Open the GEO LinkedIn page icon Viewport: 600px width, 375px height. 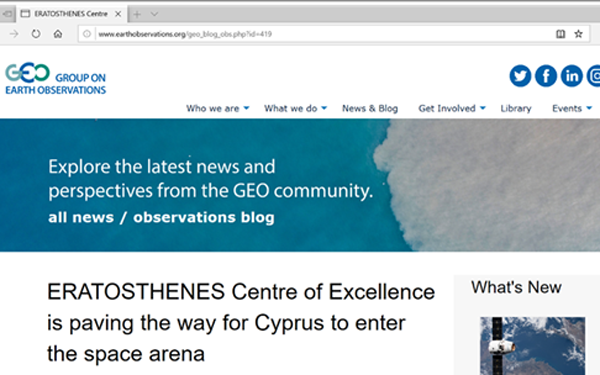pos(572,76)
